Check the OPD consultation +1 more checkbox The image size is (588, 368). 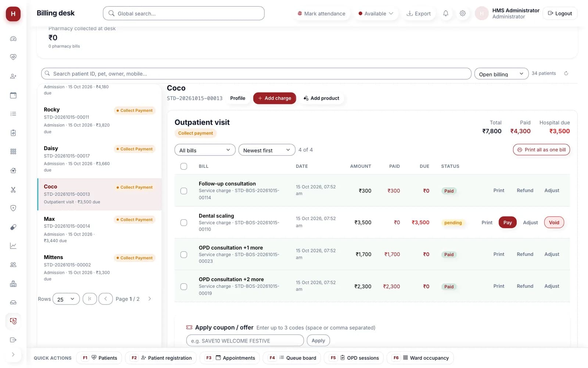184,255
